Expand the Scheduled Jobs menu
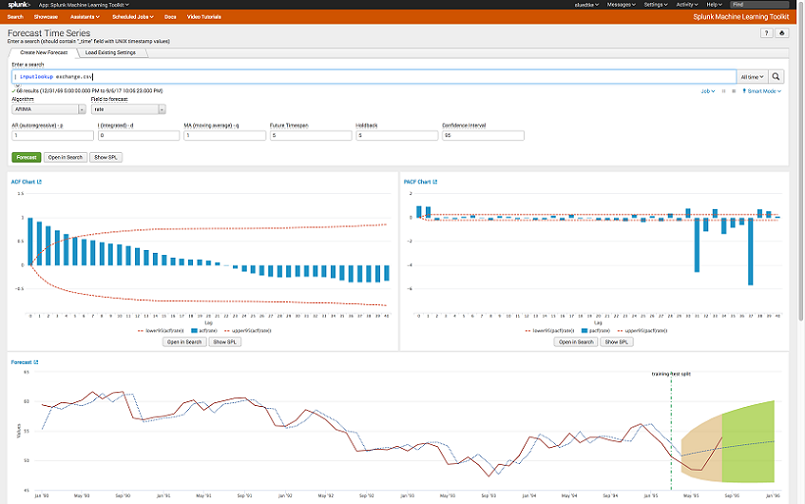The image size is (805, 504). pyautogui.click(x=133, y=17)
